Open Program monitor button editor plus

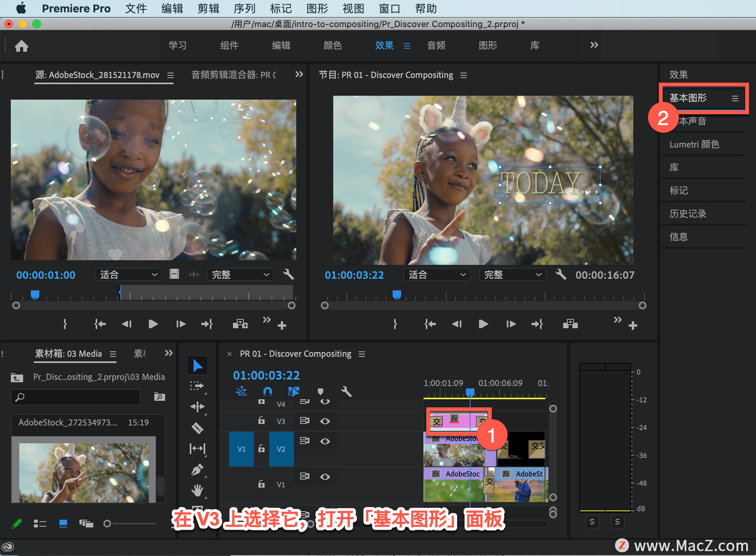point(633,325)
